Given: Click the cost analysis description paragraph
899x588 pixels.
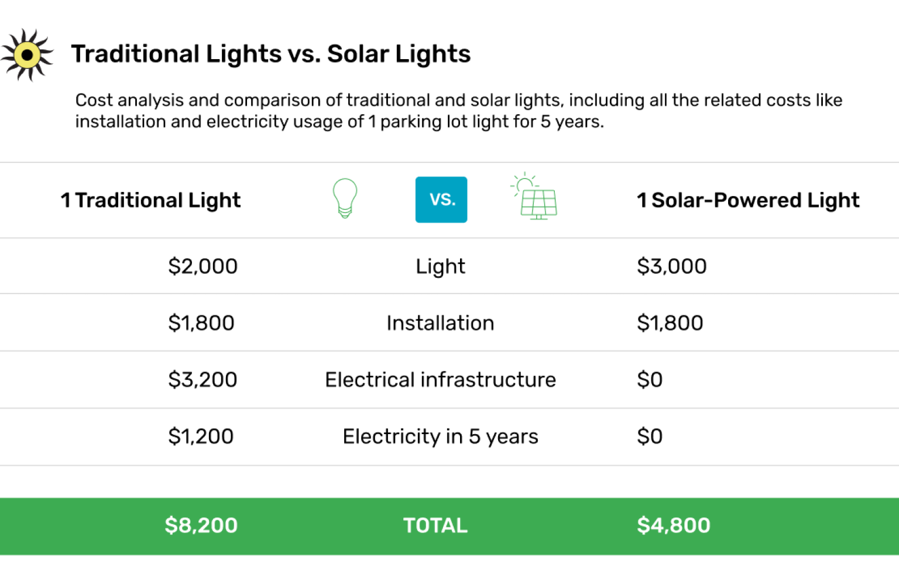Looking at the screenshot, I should point(458,111).
